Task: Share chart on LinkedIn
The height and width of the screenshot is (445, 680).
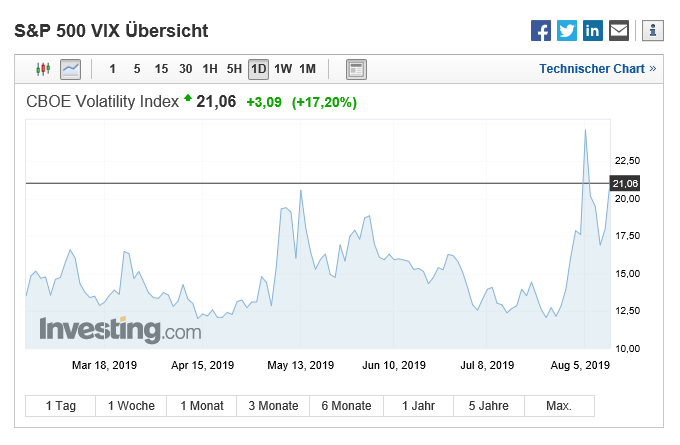Action: [x=593, y=30]
